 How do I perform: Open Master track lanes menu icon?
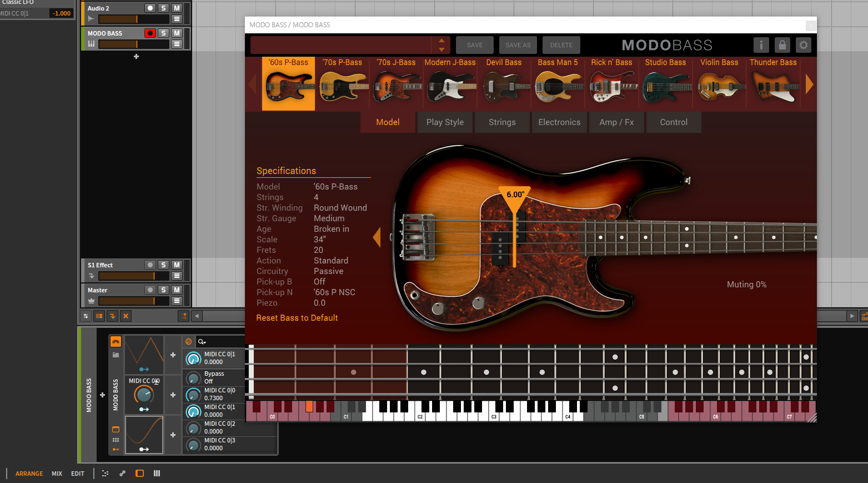[177, 301]
